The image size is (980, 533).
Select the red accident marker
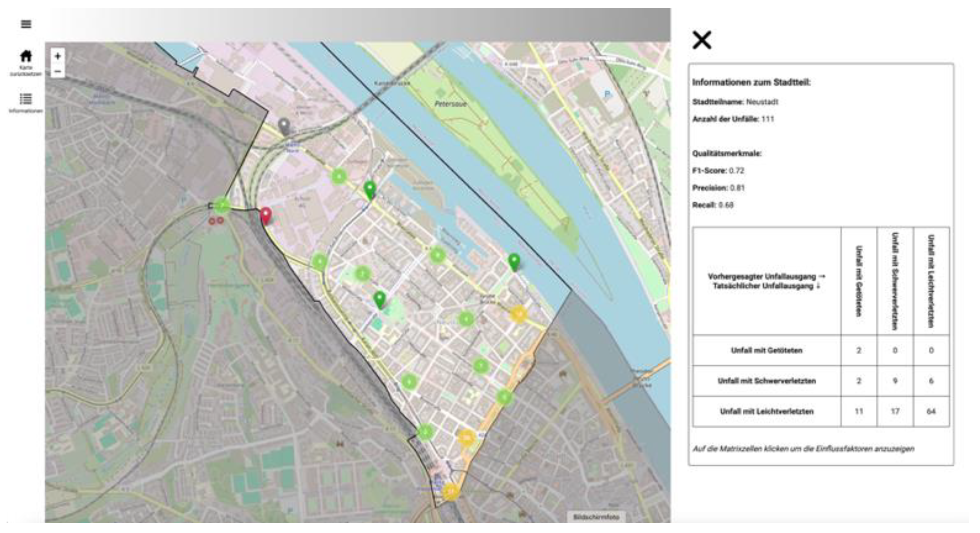(x=266, y=215)
